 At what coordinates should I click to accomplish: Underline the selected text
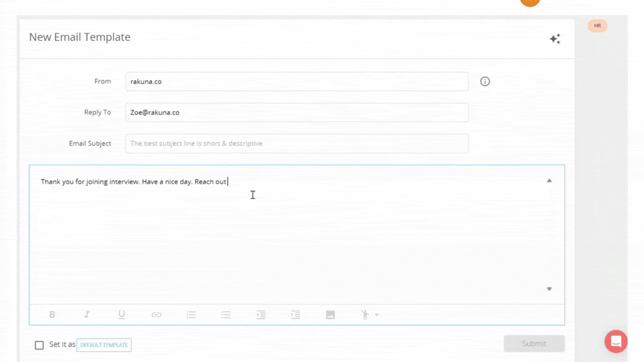click(121, 314)
